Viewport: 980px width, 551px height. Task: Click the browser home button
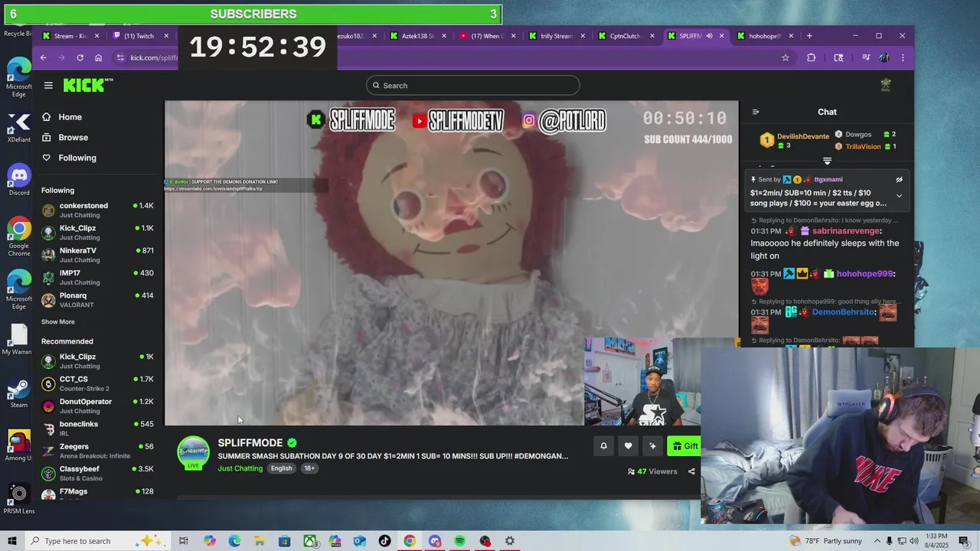tap(98, 57)
